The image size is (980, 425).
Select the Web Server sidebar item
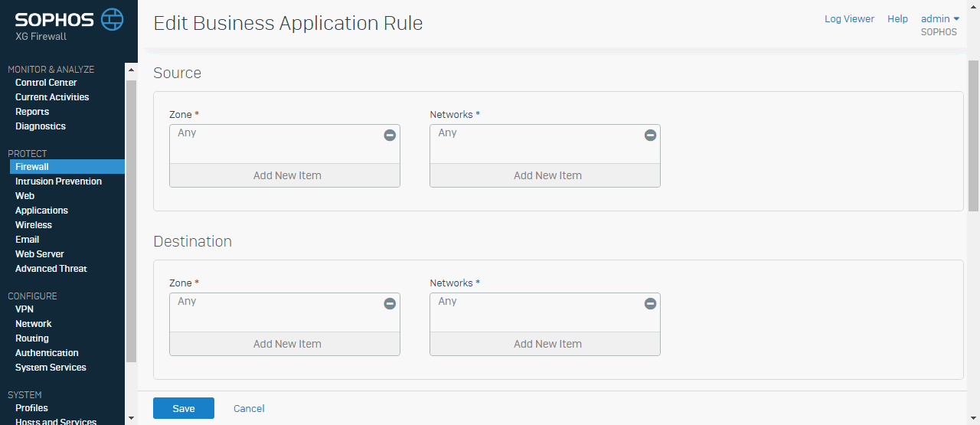point(40,254)
